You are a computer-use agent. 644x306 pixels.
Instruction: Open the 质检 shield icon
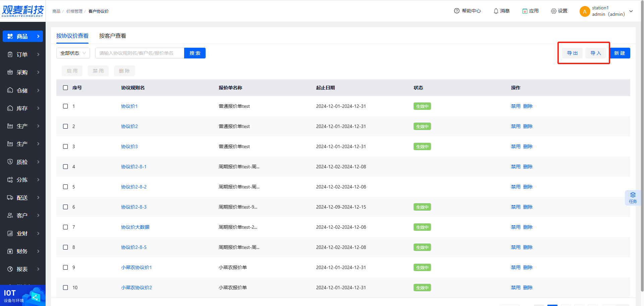click(10, 162)
